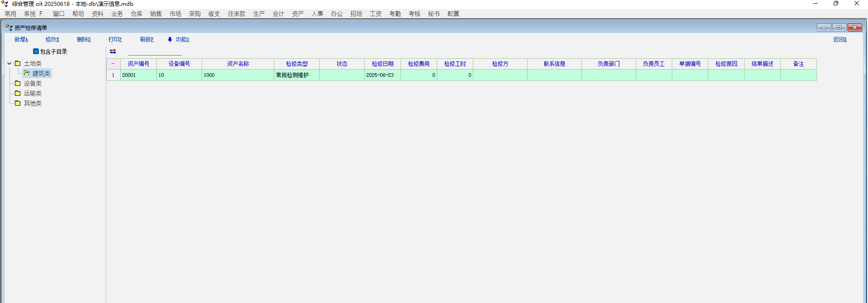This screenshot has width=868, height=303.
Task: Open the 资产 menu
Action: 297,14
